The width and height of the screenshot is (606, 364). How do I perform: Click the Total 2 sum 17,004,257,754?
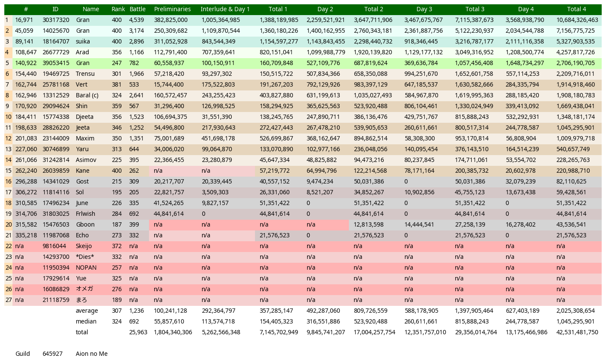[374, 332]
